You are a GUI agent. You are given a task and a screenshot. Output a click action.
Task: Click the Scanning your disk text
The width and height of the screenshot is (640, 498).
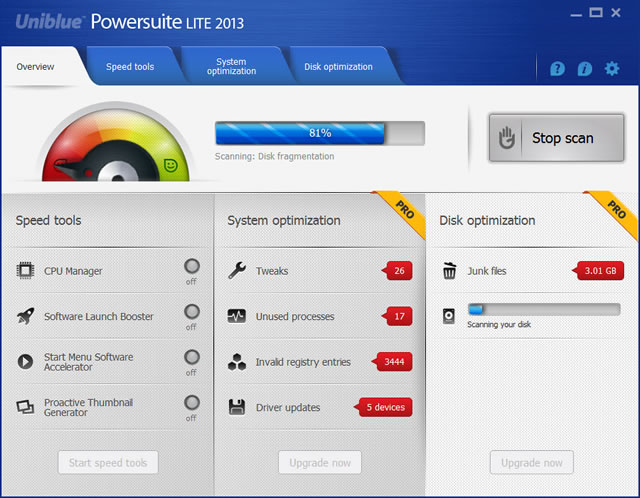(499, 325)
